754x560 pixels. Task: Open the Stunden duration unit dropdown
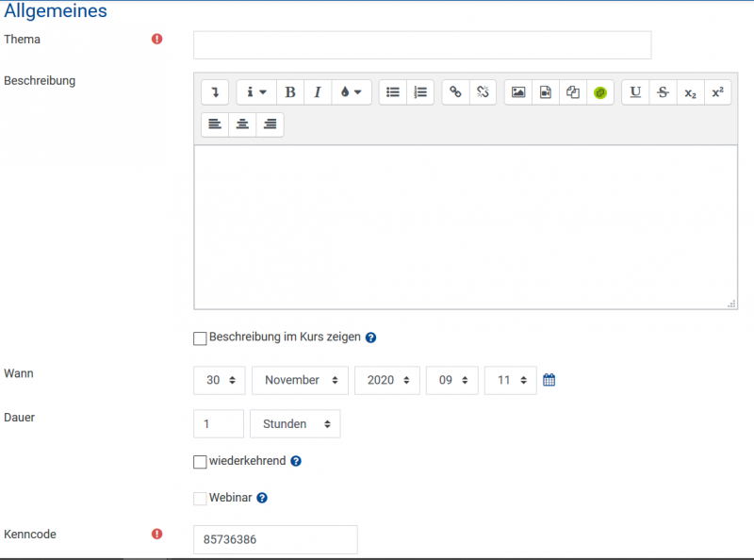coord(295,424)
